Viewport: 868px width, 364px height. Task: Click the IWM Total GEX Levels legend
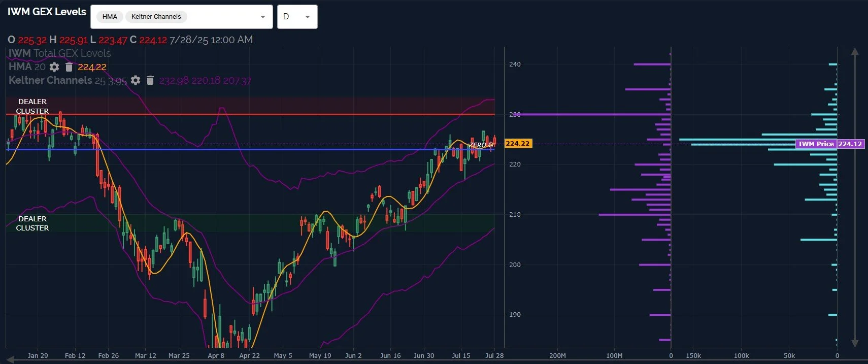pos(60,53)
